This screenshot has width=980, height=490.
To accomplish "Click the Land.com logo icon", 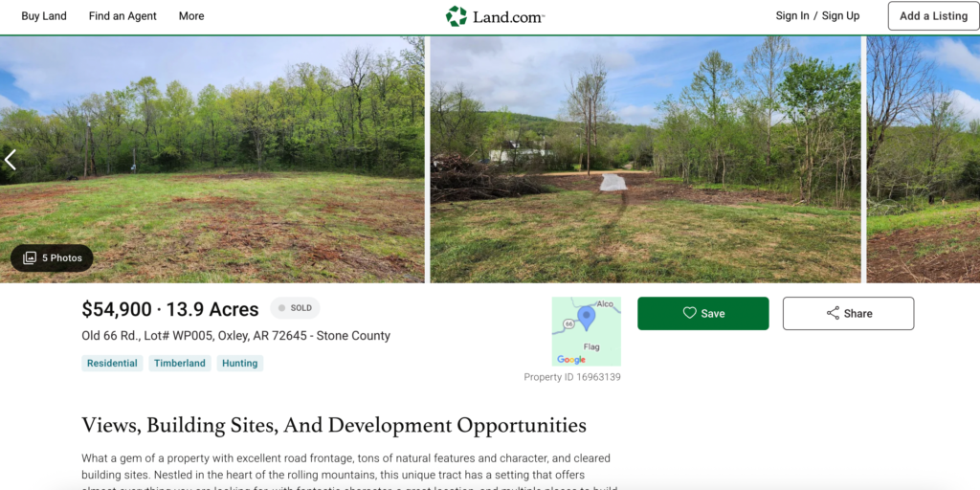I will (457, 16).
